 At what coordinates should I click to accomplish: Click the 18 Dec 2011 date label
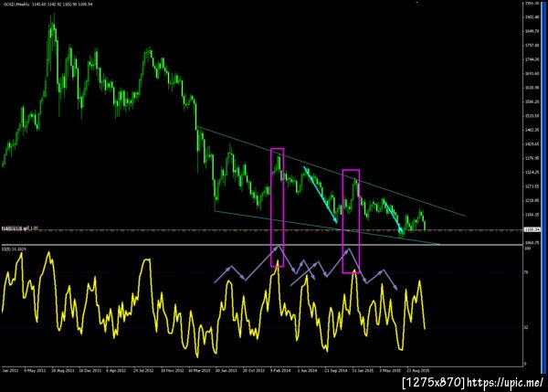click(90, 370)
